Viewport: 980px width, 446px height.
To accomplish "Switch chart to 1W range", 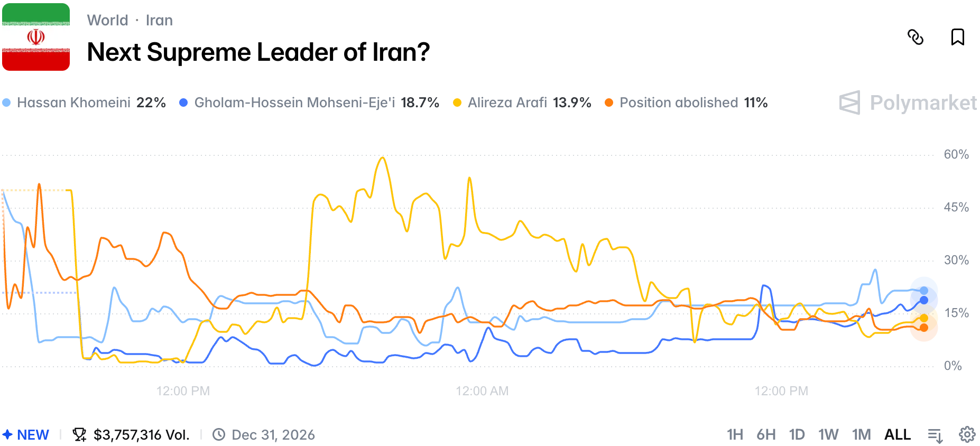I will coord(828,434).
